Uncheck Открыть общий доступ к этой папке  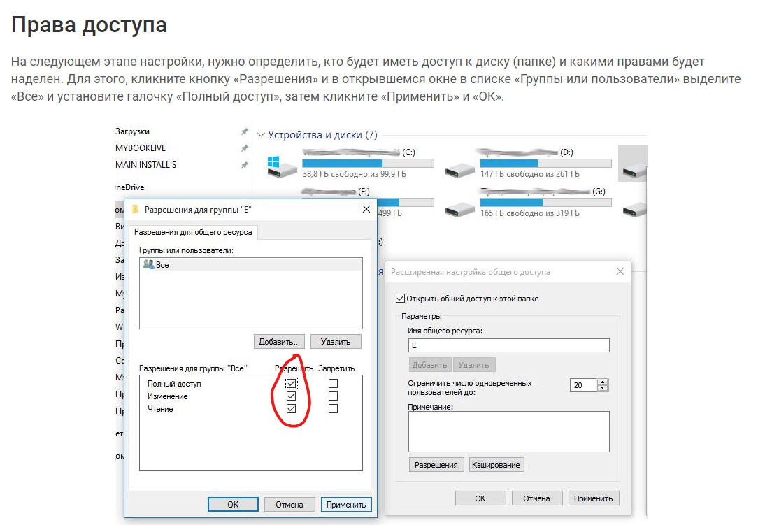tap(401, 299)
